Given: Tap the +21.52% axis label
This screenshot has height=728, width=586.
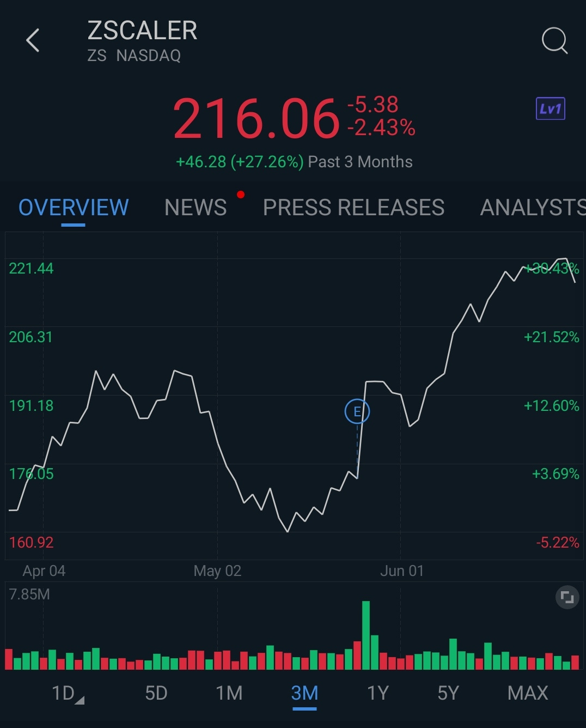Looking at the screenshot, I should [x=551, y=337].
